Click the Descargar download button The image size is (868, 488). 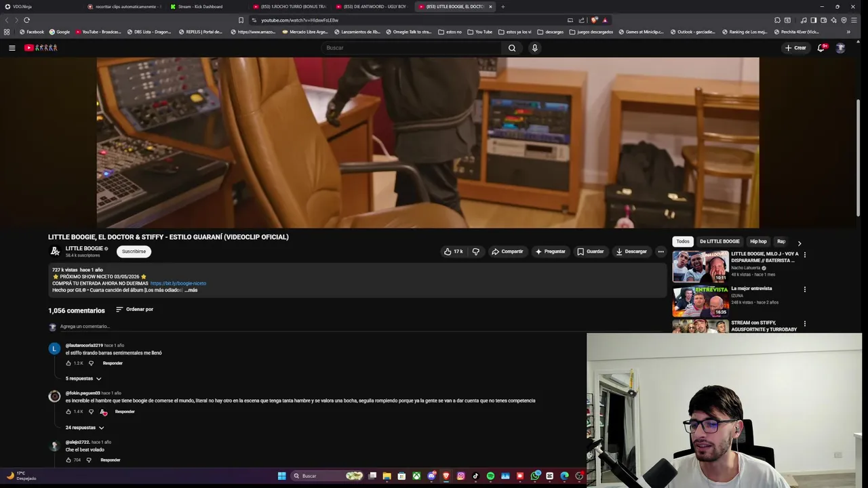[x=631, y=251]
